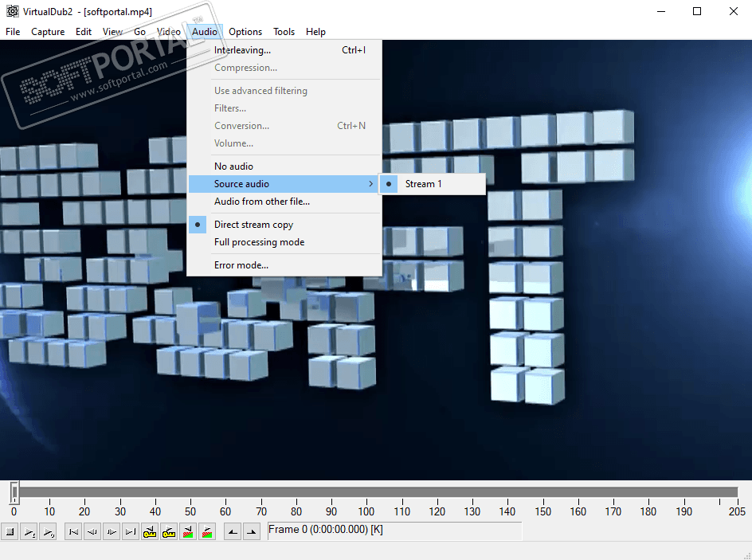This screenshot has width=752, height=560.
Task: Go to next scene change
Action: coord(207,531)
